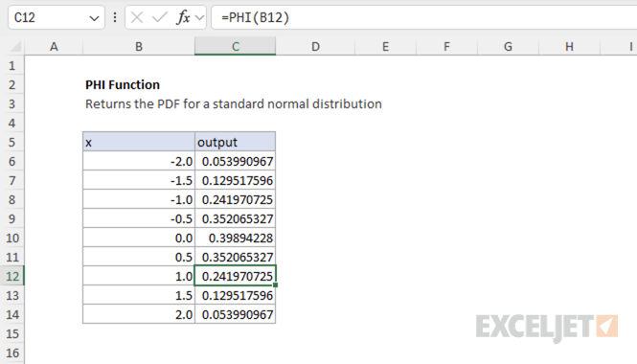
Task: Select the cell containing -1.0
Action: click(x=139, y=199)
